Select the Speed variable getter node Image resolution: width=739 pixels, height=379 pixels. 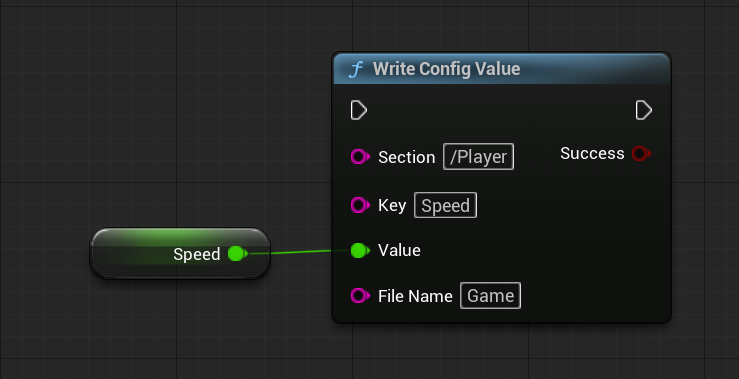[180, 254]
